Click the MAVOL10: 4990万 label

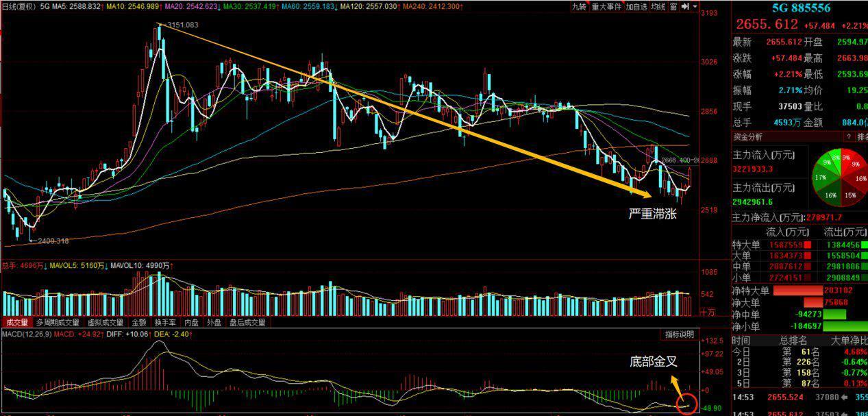point(142,265)
